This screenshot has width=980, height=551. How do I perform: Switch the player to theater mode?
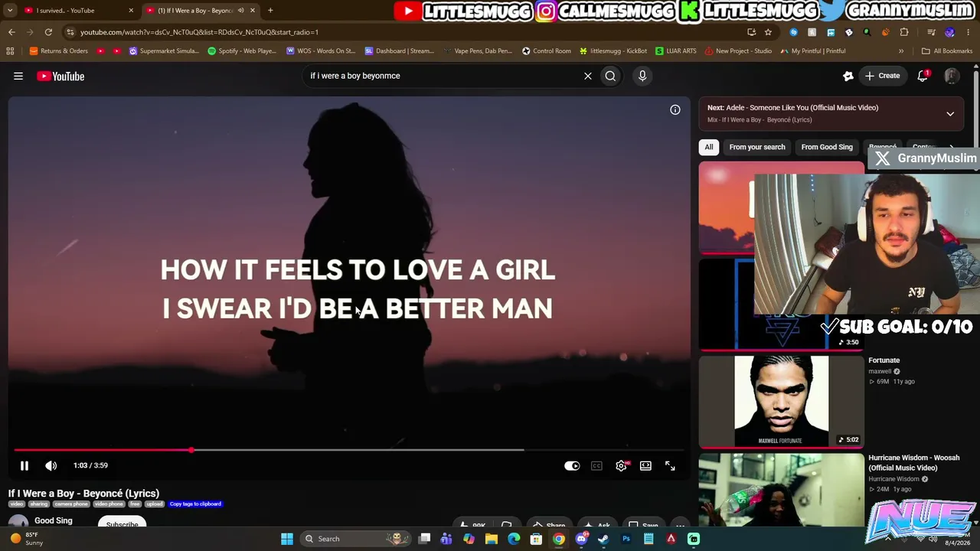tap(645, 465)
